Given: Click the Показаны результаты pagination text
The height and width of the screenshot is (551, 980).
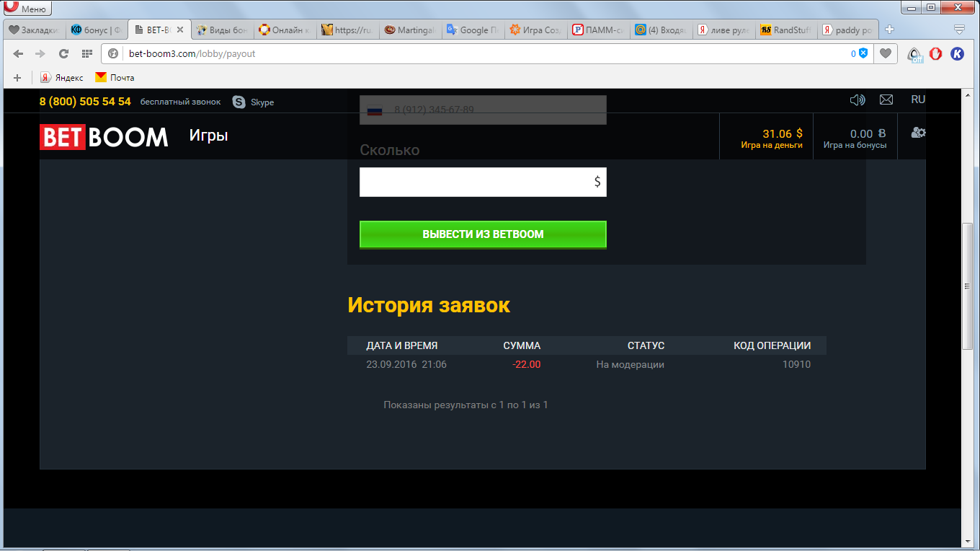Looking at the screenshot, I should (465, 405).
